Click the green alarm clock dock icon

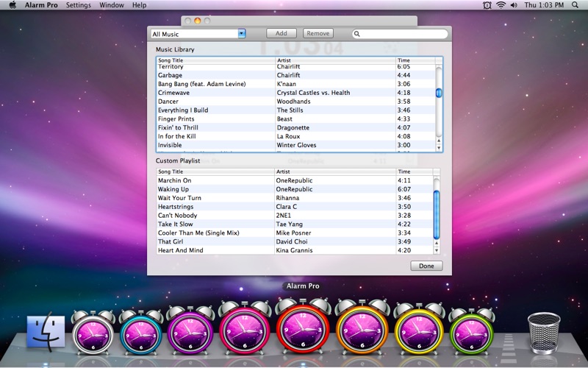(x=472, y=331)
